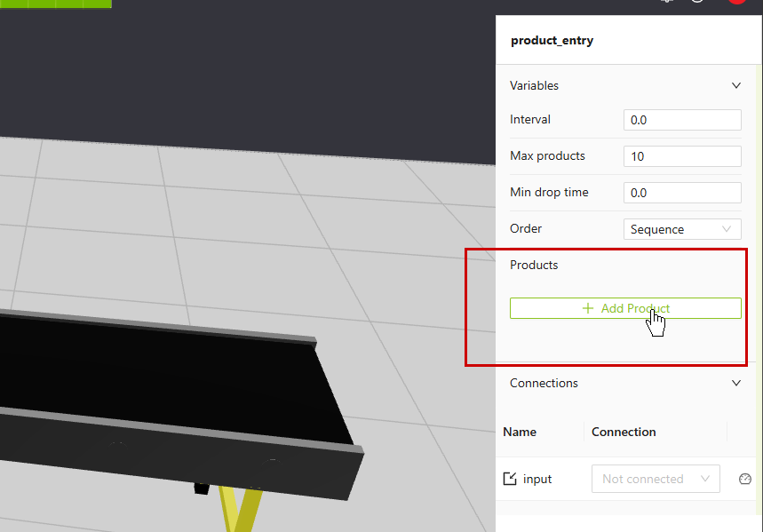Click the plus icon in Add Product
The image size is (763, 532).
[588, 308]
